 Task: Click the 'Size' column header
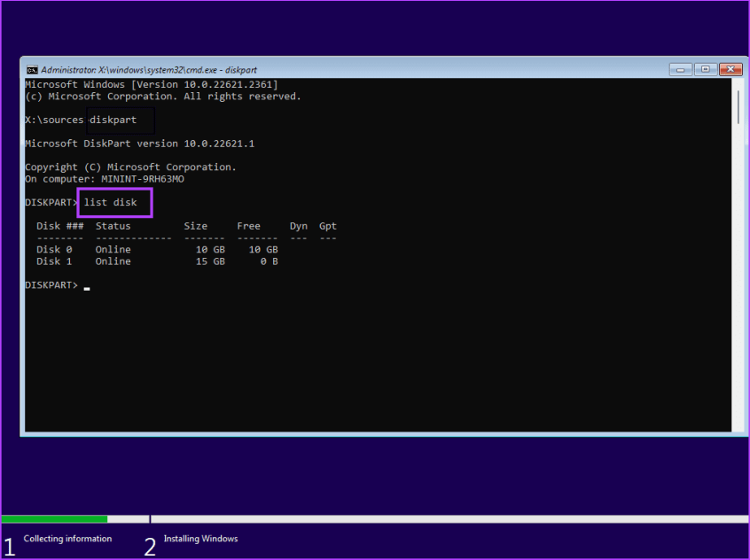[196, 226]
